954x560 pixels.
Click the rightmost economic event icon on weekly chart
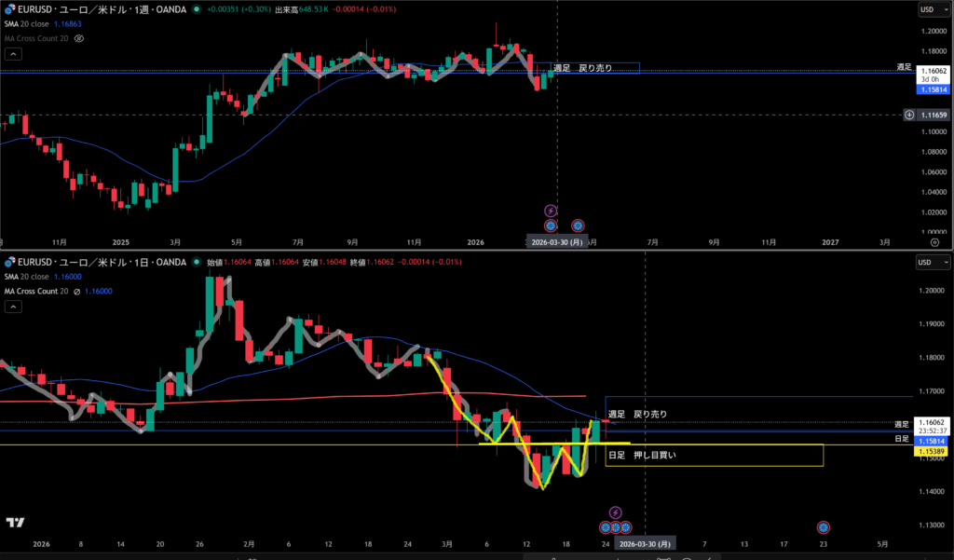(x=578, y=225)
